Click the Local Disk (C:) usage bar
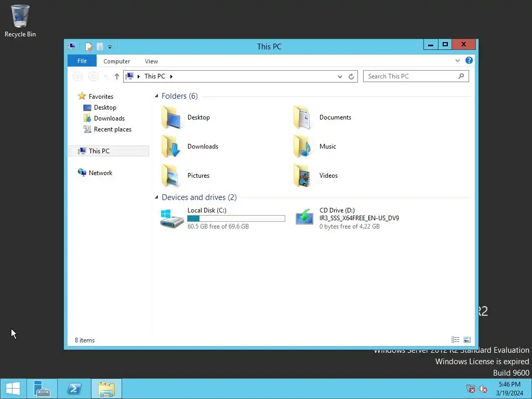Viewport: 532px width, 399px height. click(x=236, y=219)
